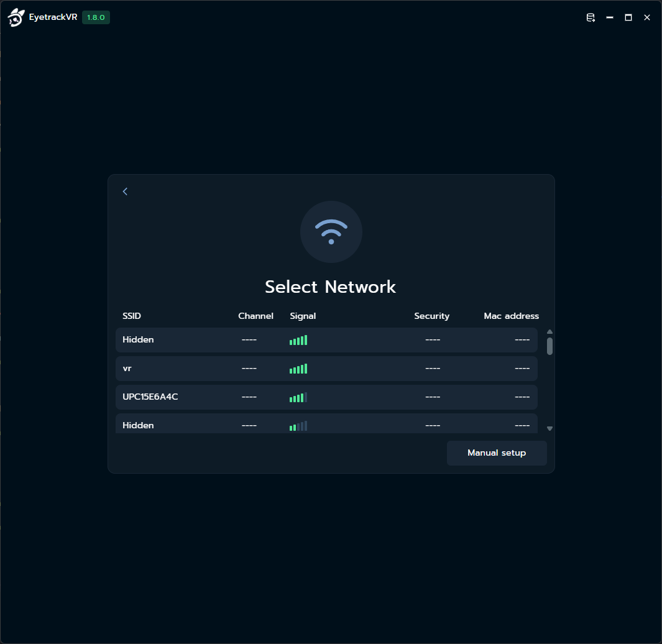Viewport: 662px width, 644px height.
Task: Click the Mac address column header
Action: tap(511, 316)
